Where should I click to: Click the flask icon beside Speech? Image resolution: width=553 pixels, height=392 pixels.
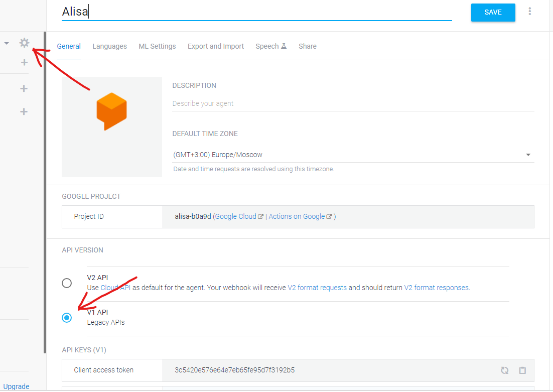coord(284,46)
